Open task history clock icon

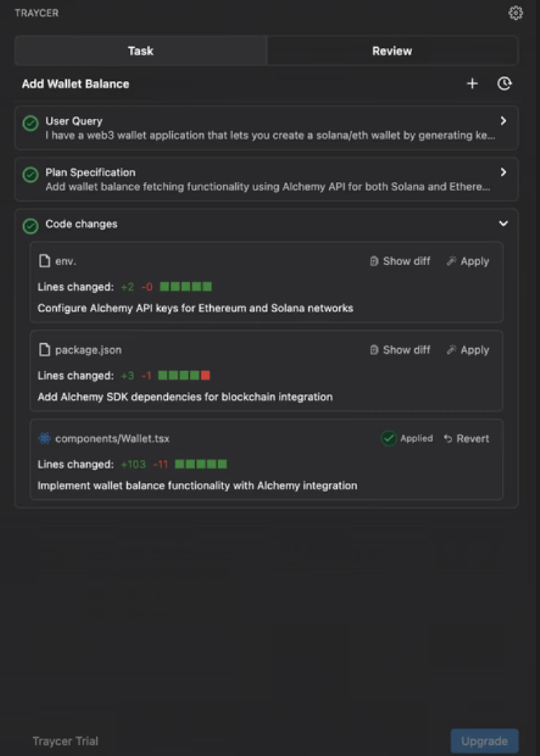[x=504, y=84]
